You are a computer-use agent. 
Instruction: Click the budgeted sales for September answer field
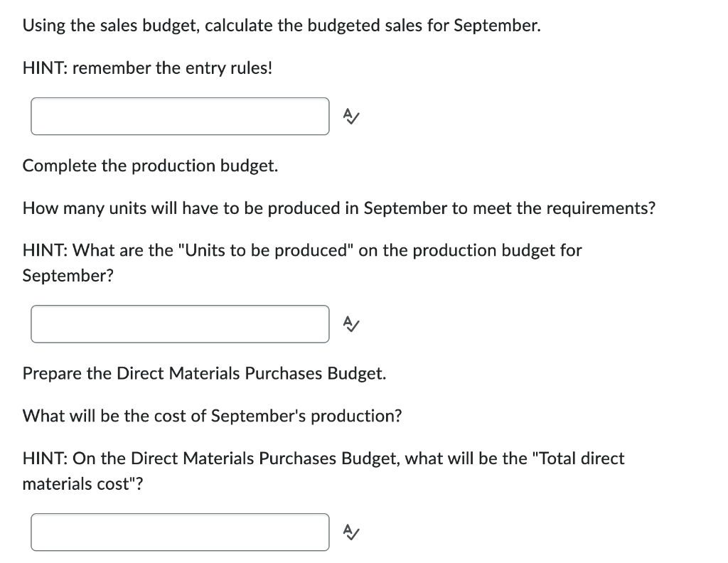coord(180,117)
